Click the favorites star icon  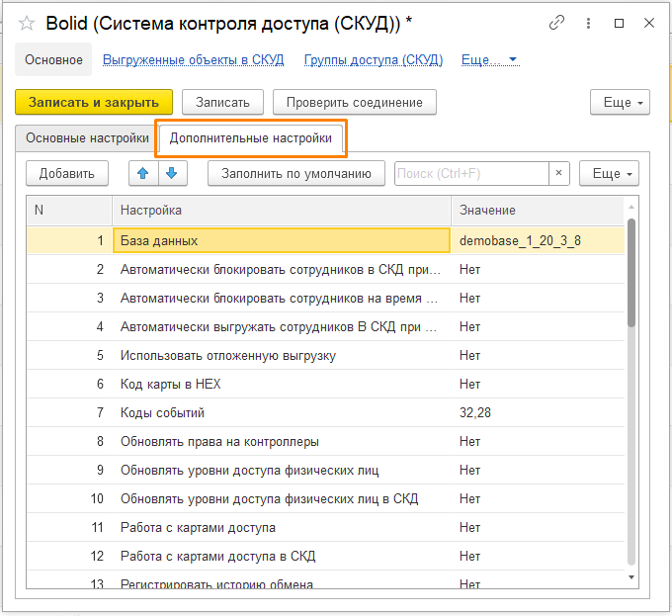[x=27, y=23]
